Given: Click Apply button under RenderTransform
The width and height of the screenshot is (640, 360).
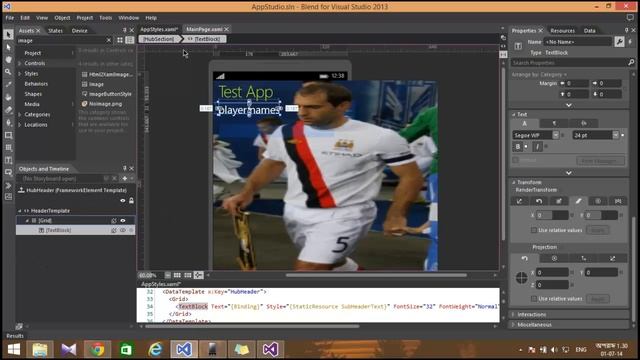Looking at the screenshot, I should 598,230.
